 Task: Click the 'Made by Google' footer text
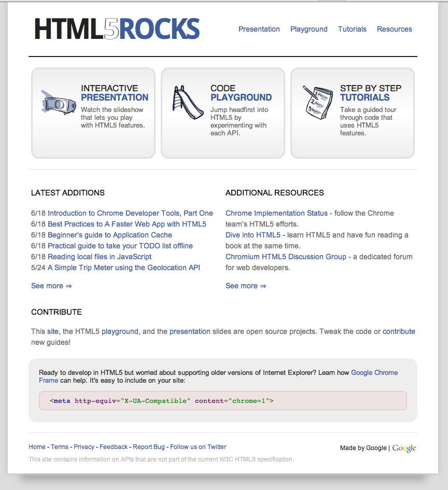pos(363,448)
